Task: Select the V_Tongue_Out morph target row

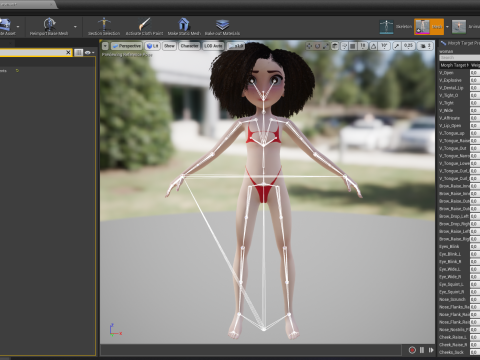Action: [x=459, y=148]
